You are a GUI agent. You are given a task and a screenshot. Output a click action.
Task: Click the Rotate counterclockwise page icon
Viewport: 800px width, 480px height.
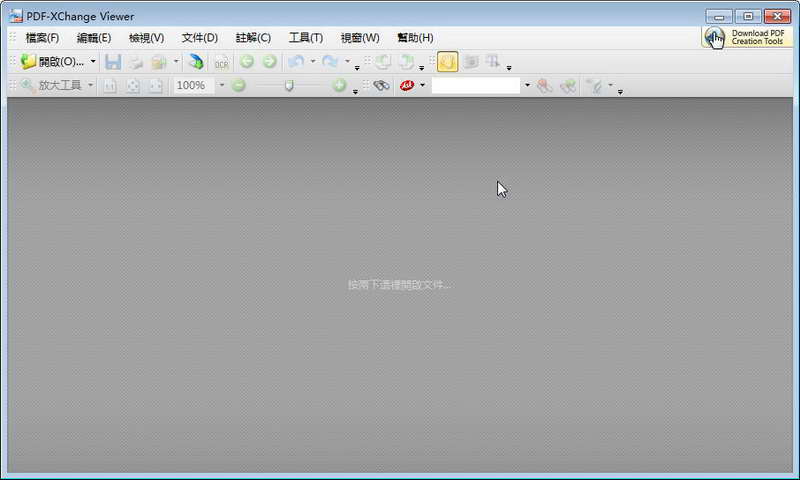tap(383, 62)
